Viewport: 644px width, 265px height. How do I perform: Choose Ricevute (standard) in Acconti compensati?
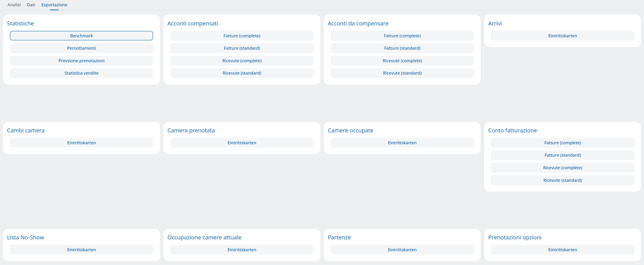242,73
